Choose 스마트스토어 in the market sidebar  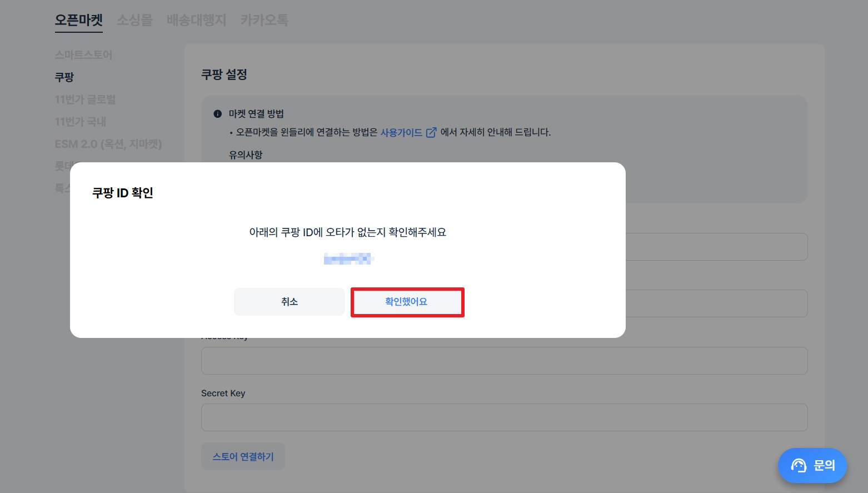84,55
